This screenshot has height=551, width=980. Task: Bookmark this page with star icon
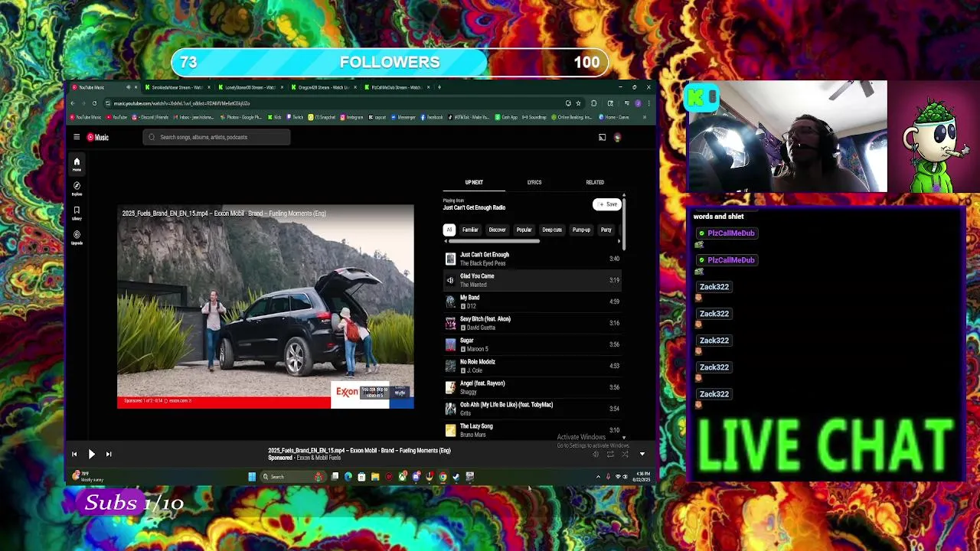tap(578, 103)
